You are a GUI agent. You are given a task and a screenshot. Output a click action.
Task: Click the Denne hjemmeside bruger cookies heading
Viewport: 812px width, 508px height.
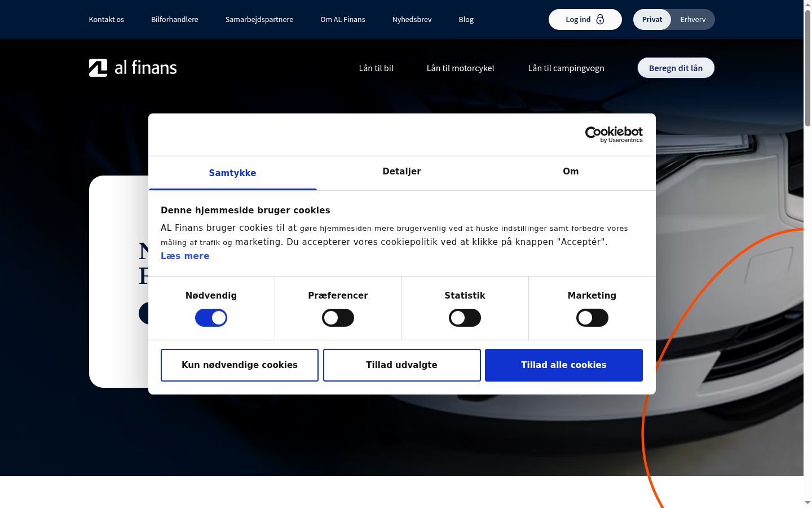(x=245, y=210)
